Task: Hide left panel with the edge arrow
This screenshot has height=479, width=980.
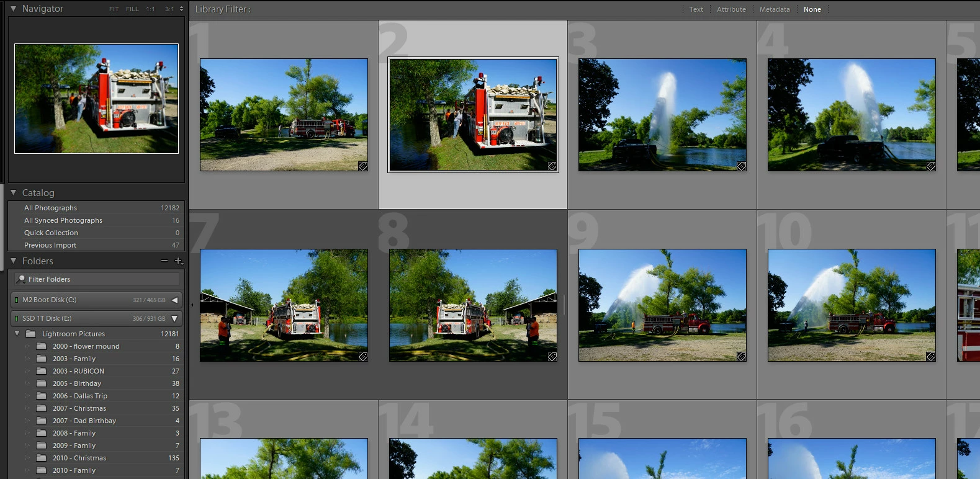Action: 192,305
